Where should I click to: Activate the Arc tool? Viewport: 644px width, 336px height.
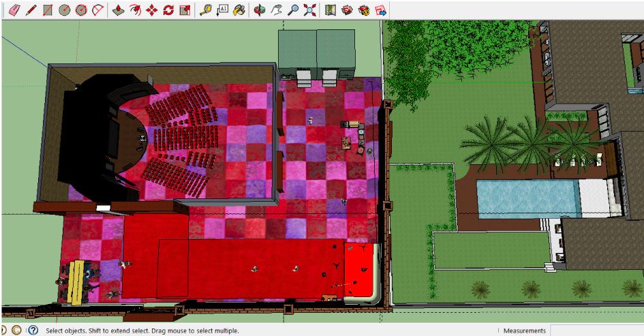tap(98, 10)
